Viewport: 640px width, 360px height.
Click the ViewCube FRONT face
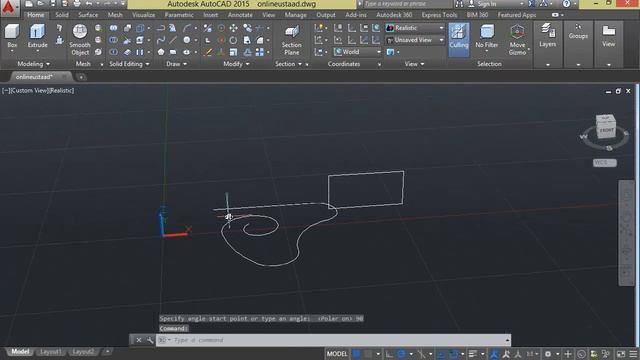pyautogui.click(x=606, y=130)
